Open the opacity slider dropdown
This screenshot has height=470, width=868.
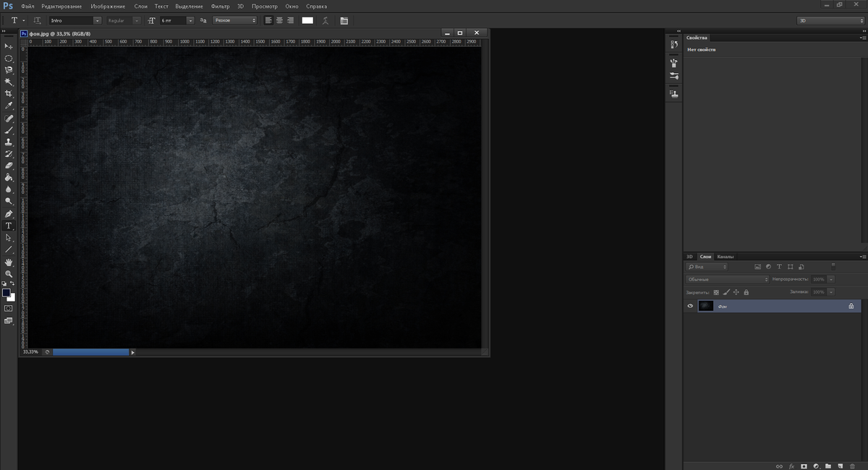(831, 279)
